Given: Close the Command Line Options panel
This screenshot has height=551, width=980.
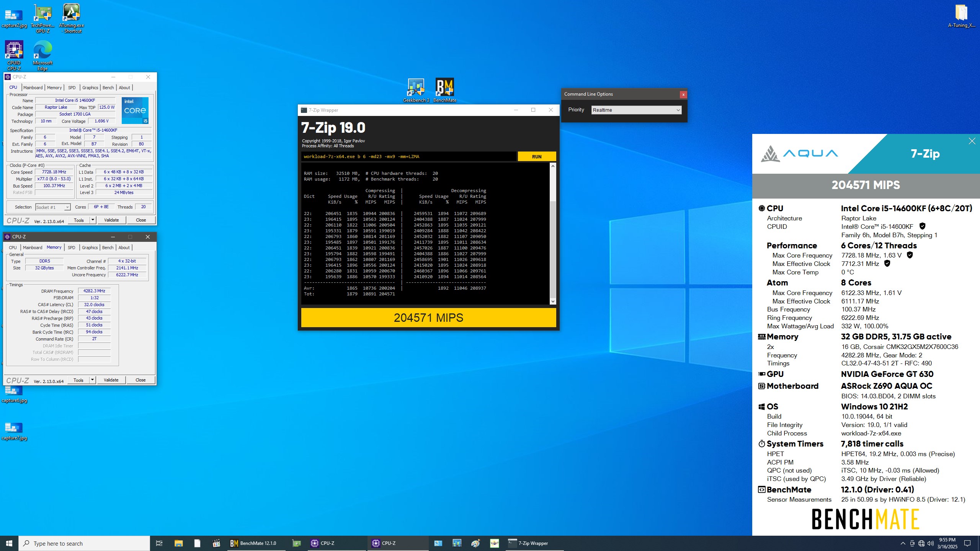Looking at the screenshot, I should 683,95.
